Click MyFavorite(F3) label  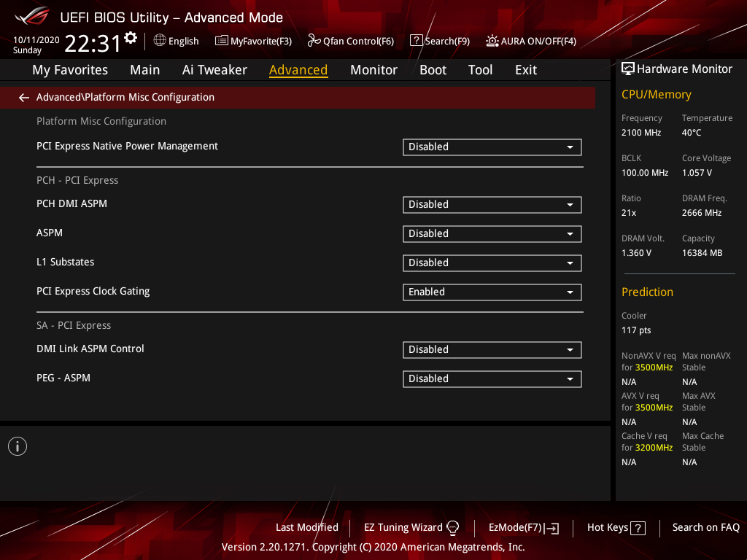[x=261, y=41]
